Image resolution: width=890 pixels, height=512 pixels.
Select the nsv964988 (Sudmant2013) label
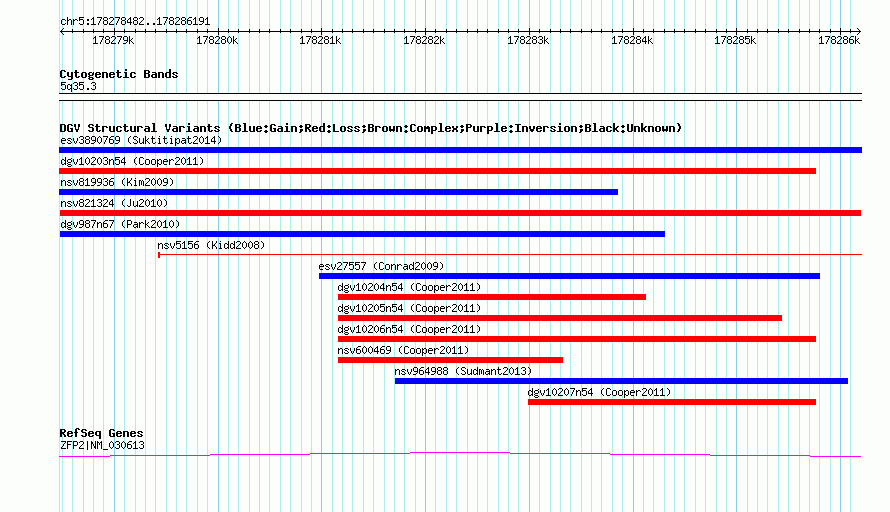click(463, 371)
